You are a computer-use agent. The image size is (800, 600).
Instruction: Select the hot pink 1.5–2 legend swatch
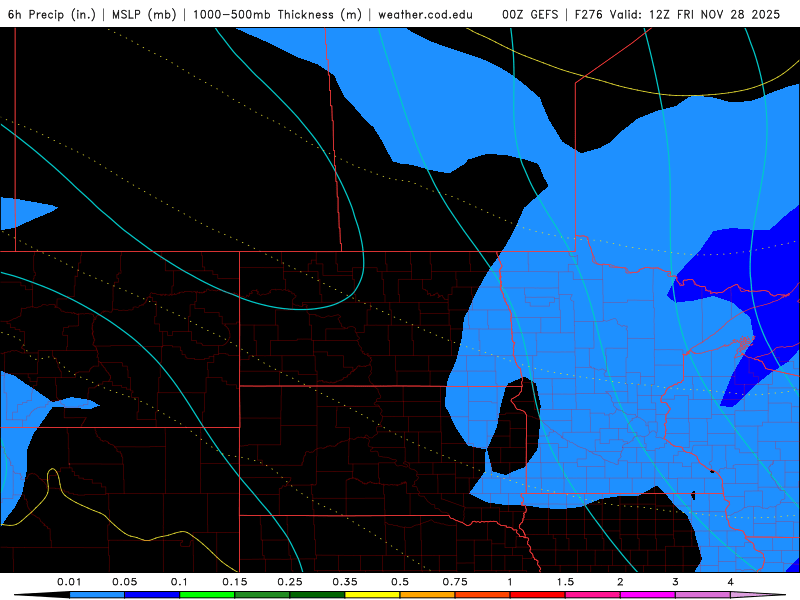click(x=593, y=595)
